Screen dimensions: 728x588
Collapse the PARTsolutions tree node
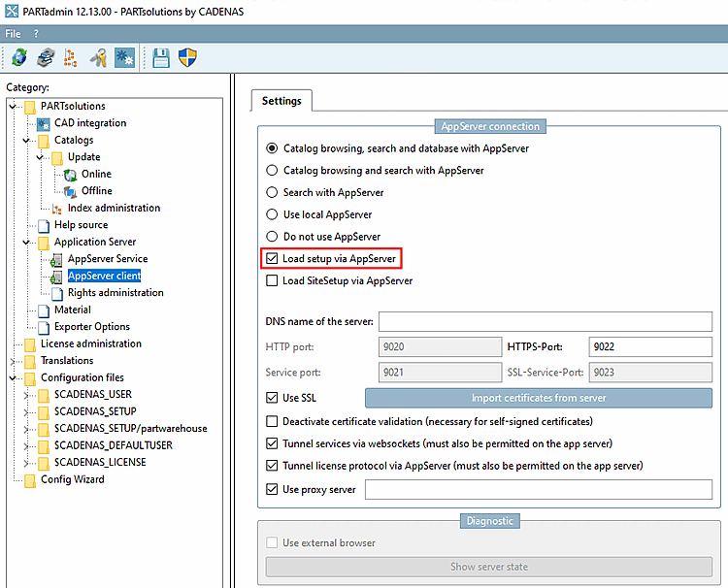[x=13, y=107]
